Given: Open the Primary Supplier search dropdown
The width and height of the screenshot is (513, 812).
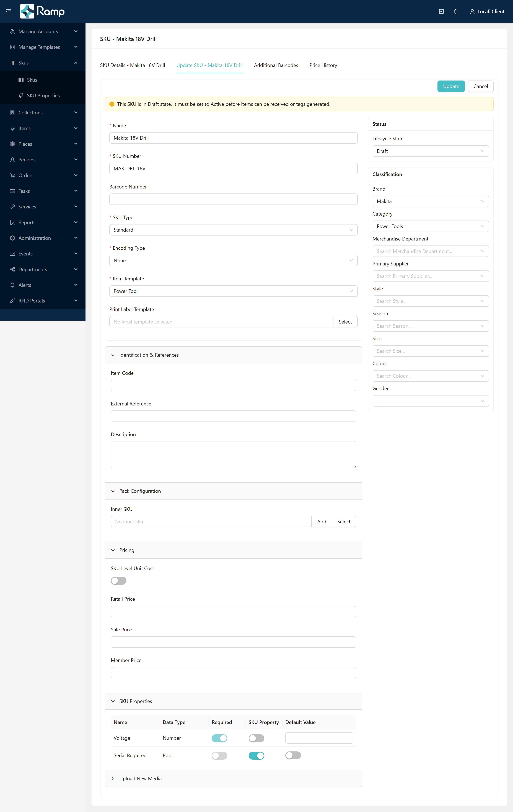Looking at the screenshot, I should tap(431, 276).
